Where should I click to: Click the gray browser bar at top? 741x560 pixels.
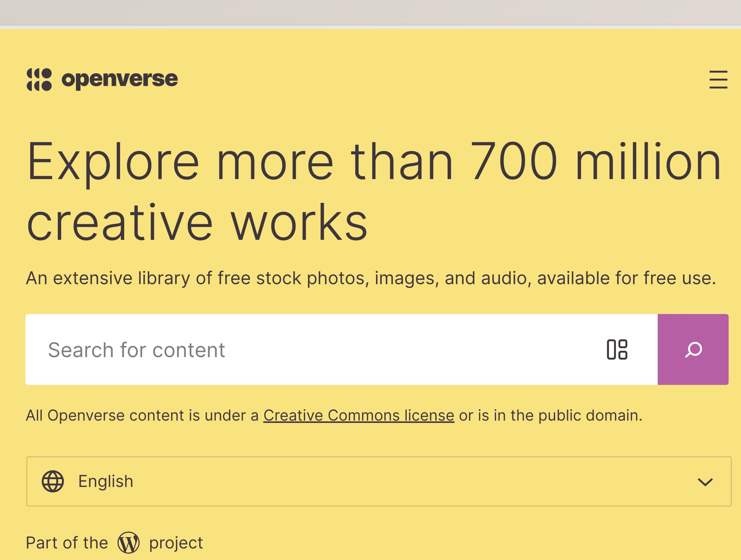(x=370, y=13)
